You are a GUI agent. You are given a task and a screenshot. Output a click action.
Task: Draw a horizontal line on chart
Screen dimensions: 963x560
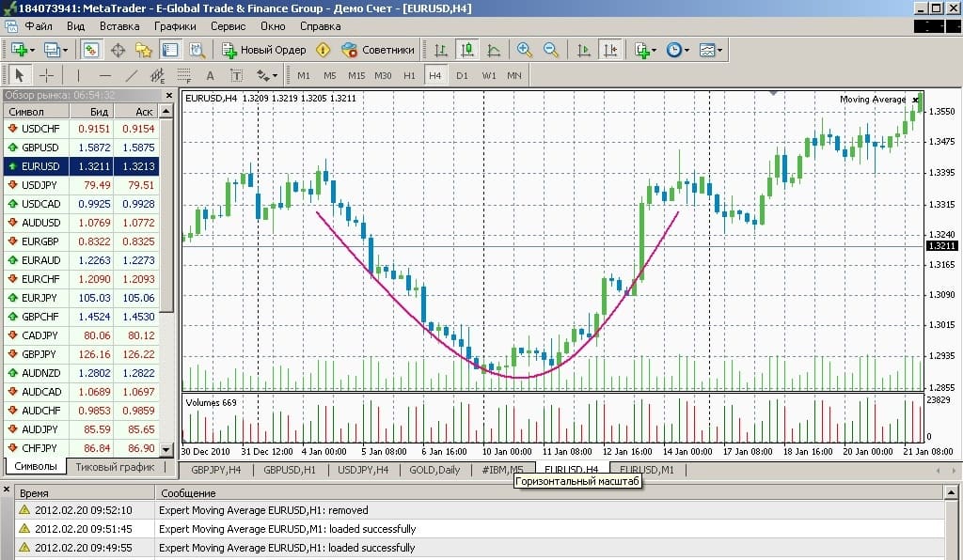(x=105, y=75)
